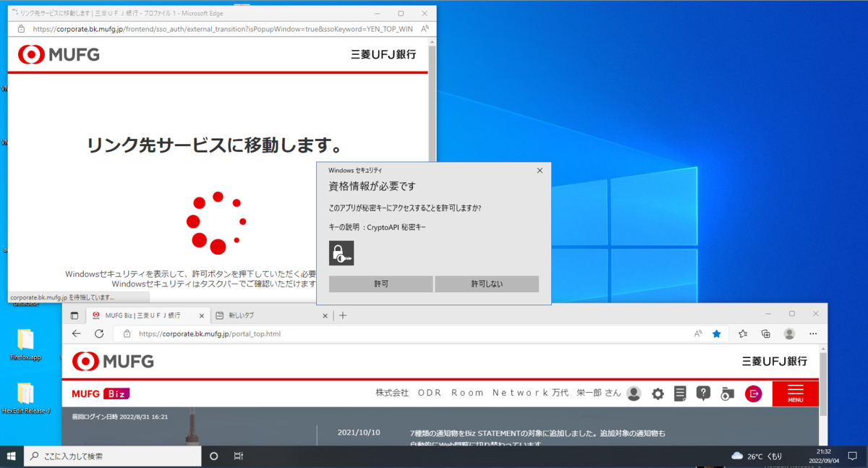This screenshot has width=868, height=468.
Task: Open settings gear in MUFG Biz header
Action: point(658,393)
